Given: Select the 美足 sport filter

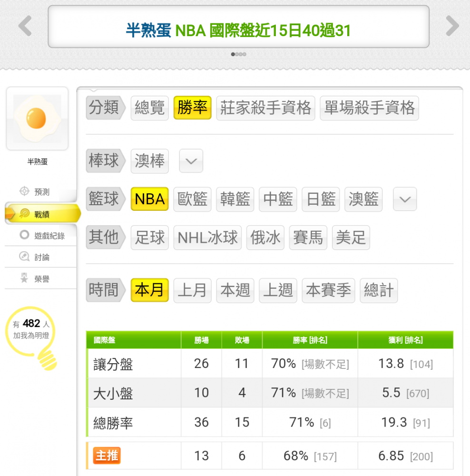Looking at the screenshot, I should (x=351, y=238).
